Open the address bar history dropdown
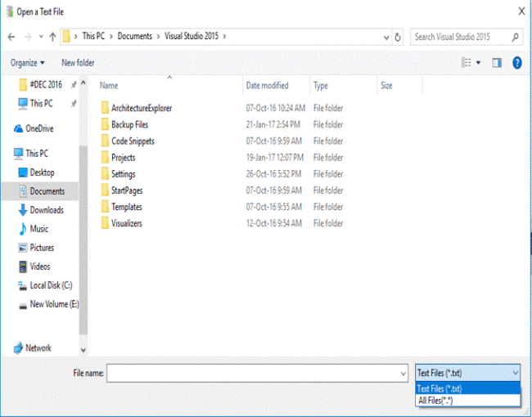This screenshot has width=532, height=417. (386, 38)
